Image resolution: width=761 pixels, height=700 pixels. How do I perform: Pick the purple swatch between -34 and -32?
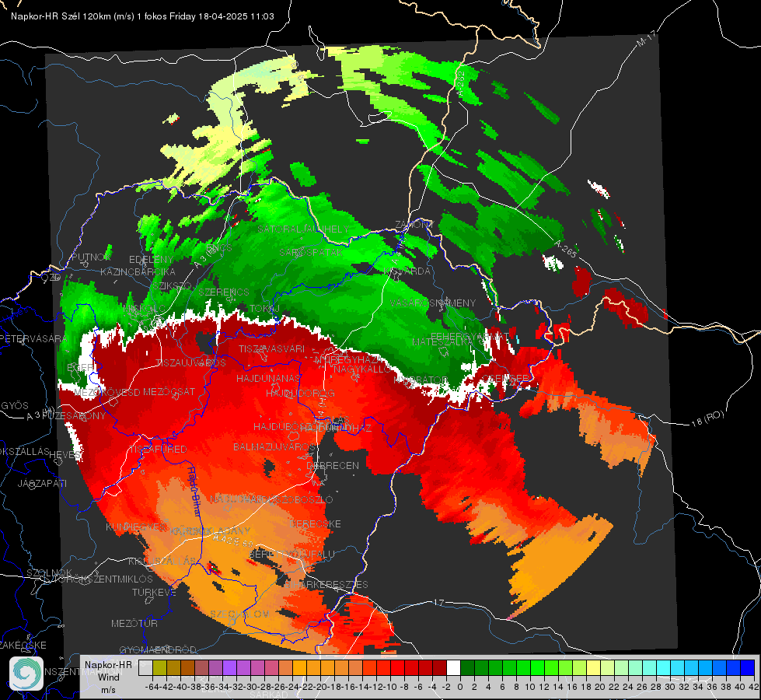229,667
